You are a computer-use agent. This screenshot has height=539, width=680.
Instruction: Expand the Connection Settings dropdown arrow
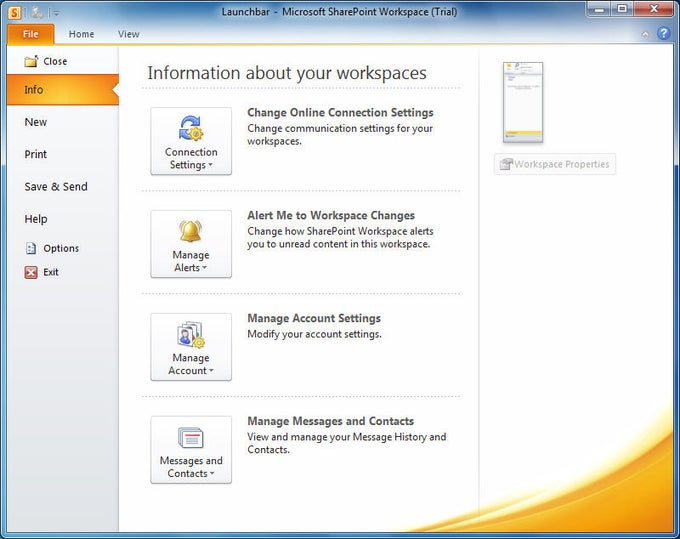(x=211, y=165)
